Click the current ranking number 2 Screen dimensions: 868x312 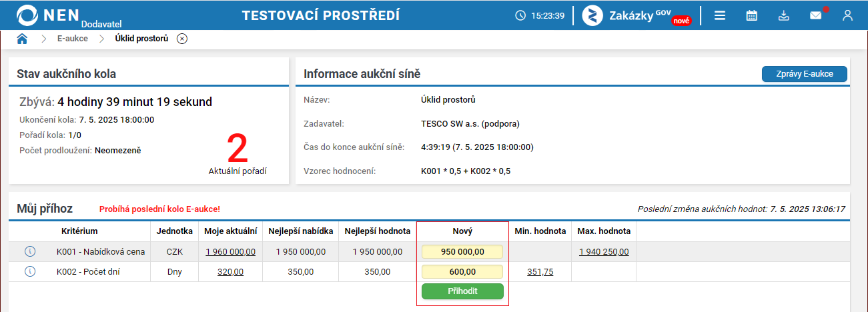pyautogui.click(x=238, y=148)
